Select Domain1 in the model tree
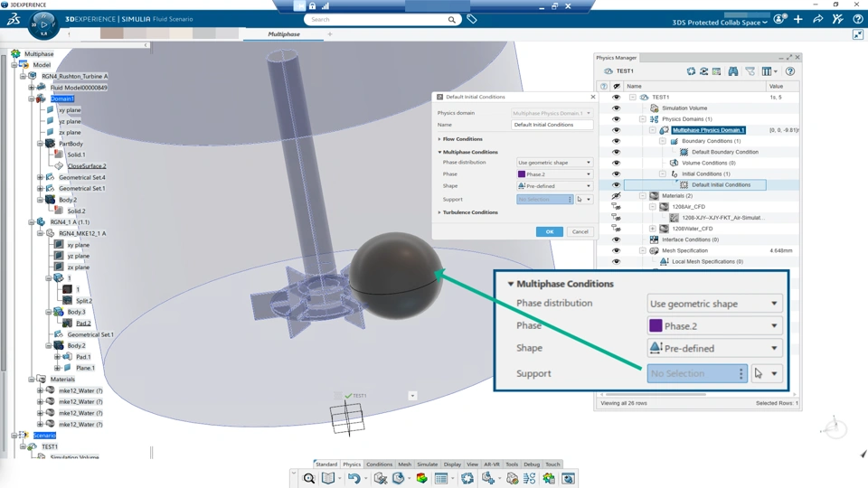The width and height of the screenshot is (868, 488). click(62, 99)
